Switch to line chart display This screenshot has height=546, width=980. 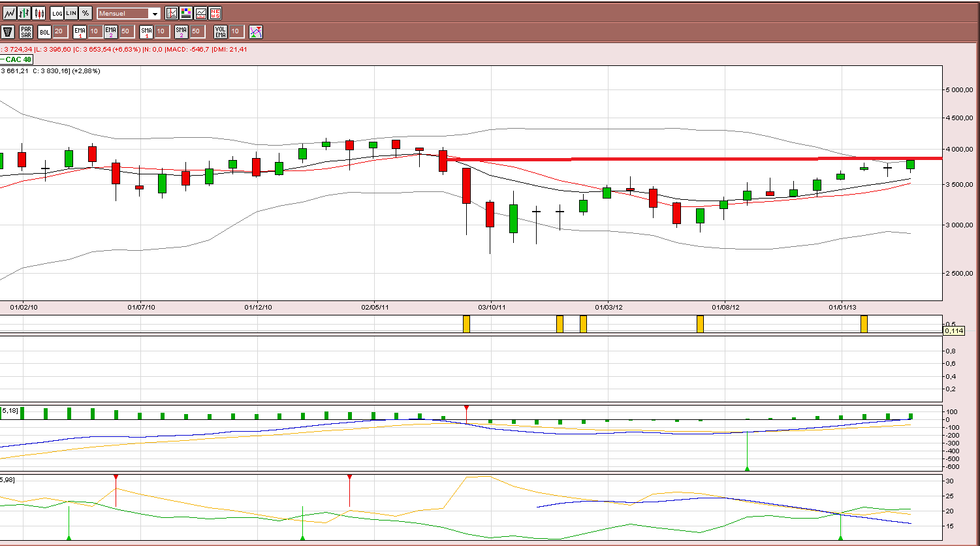pos(8,13)
